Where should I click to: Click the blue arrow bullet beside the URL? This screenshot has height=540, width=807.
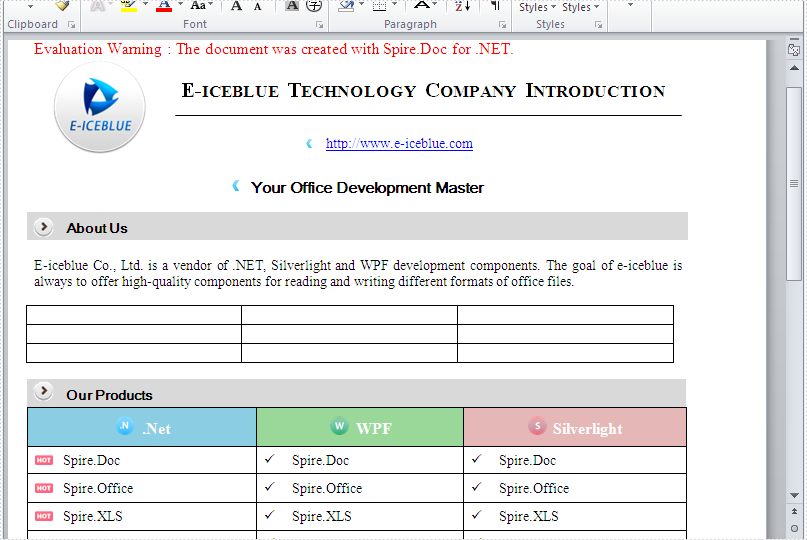[x=309, y=144]
